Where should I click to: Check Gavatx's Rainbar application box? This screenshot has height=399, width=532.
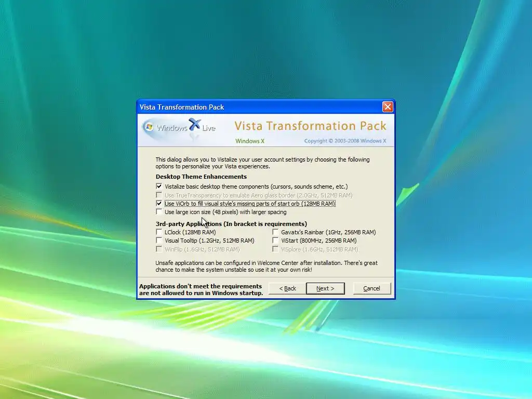[x=275, y=232]
